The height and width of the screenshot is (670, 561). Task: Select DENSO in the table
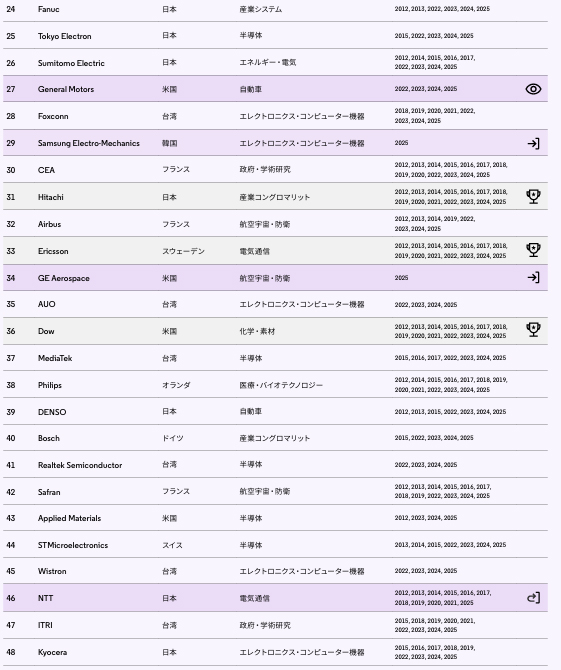pyautogui.click(x=52, y=412)
